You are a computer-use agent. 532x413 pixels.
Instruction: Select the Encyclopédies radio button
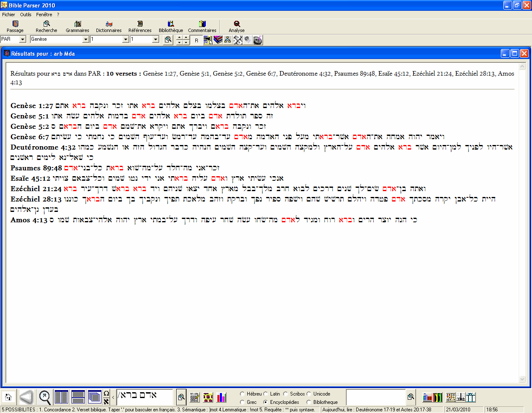[x=266, y=402]
